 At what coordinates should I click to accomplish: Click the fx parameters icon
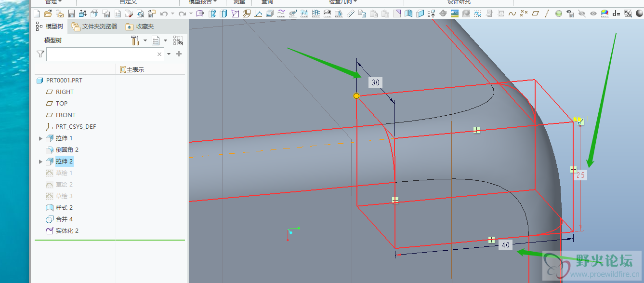pos(628,13)
